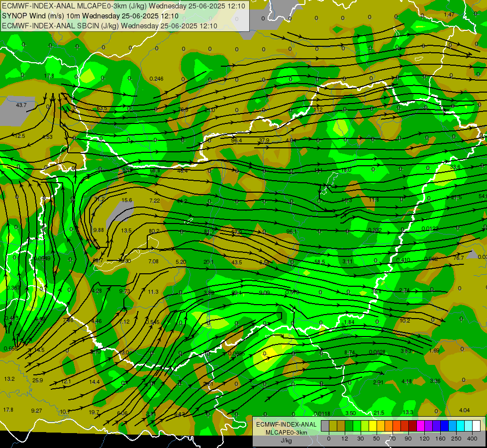Click the map value 37.9
This screenshot has height=448, width=487.
(x=264, y=140)
